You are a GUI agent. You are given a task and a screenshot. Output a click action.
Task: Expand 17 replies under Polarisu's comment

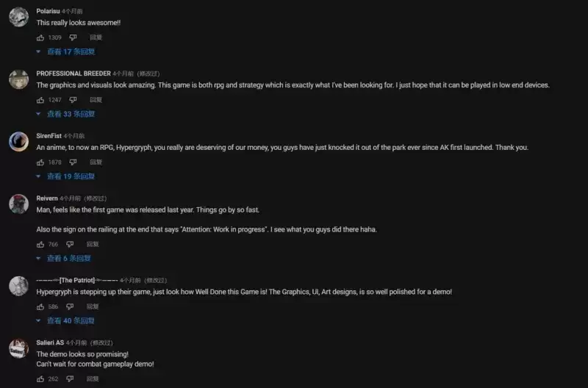click(71, 52)
